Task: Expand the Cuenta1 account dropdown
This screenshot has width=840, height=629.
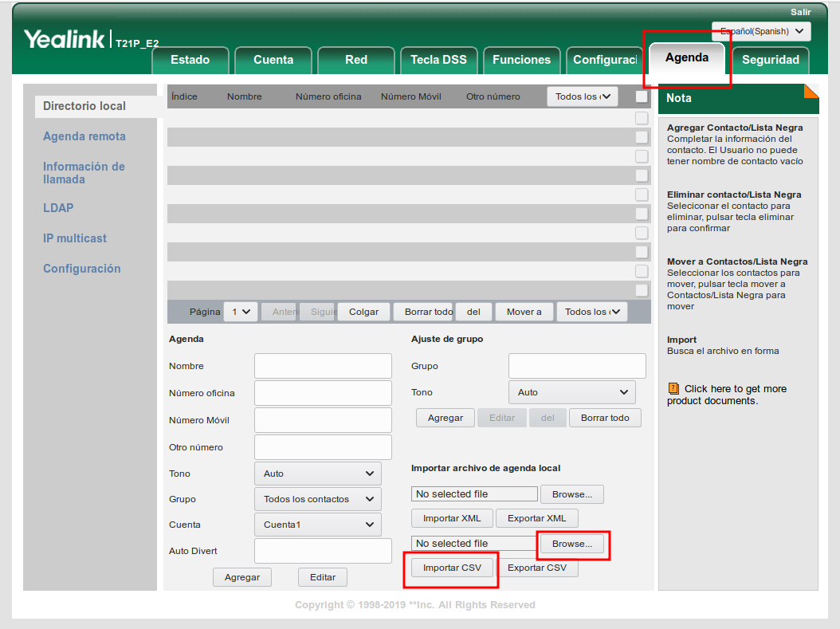Action: [x=317, y=525]
